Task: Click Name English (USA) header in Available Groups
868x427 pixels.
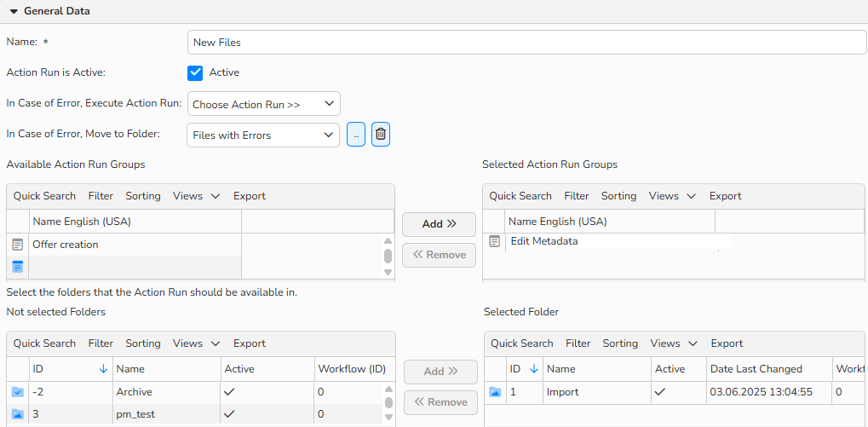Action: coord(135,222)
